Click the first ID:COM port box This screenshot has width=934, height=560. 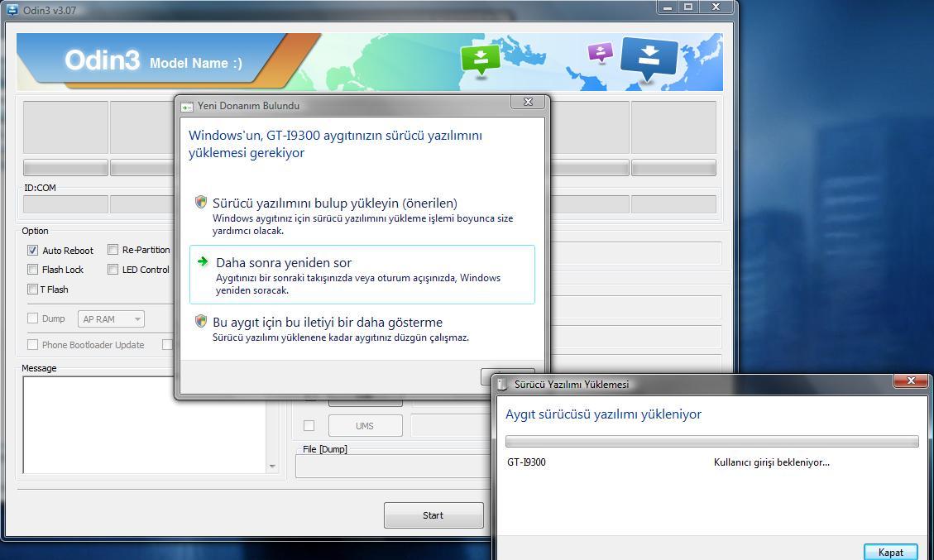pos(65,203)
